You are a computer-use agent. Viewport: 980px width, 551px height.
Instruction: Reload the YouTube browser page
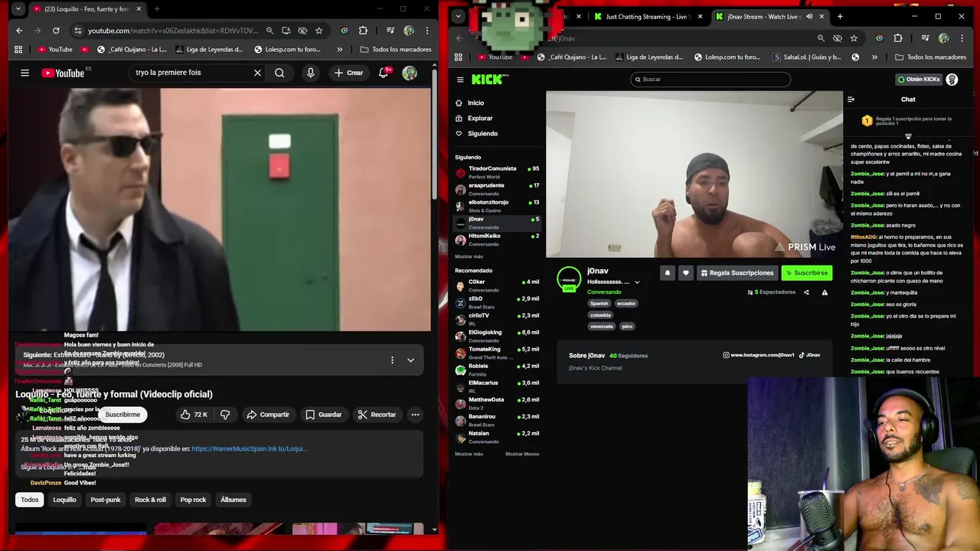[x=56, y=31]
